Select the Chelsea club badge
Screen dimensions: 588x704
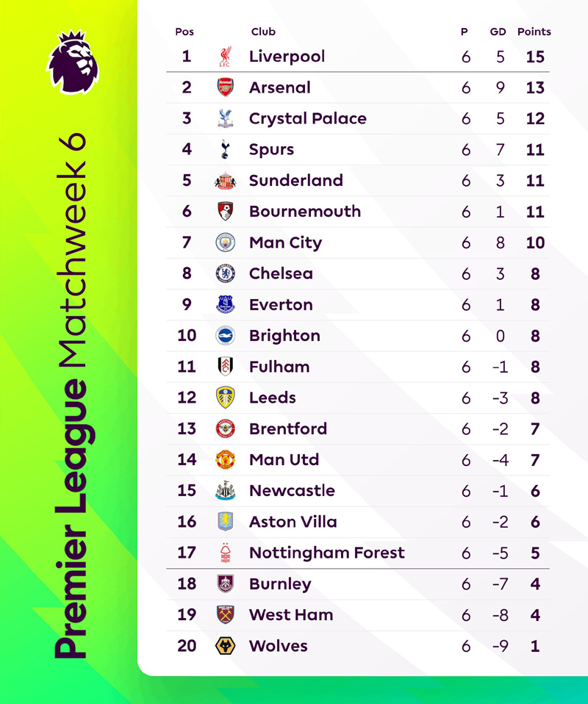[225, 273]
